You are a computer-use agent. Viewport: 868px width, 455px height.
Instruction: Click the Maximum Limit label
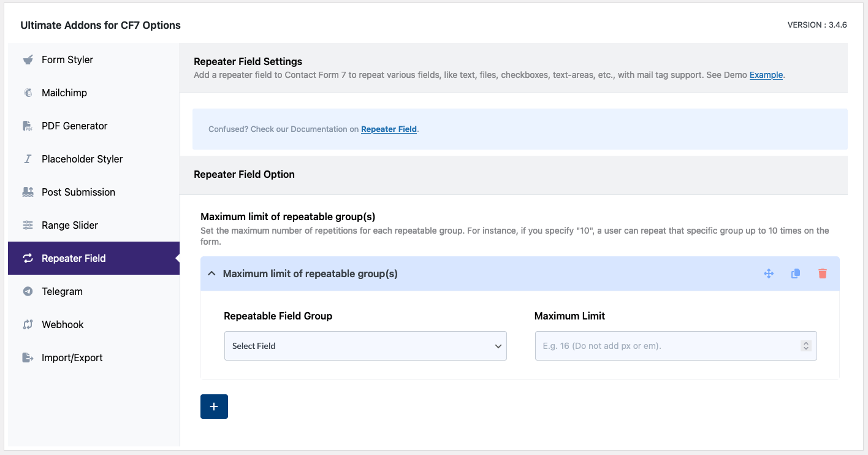coord(569,316)
